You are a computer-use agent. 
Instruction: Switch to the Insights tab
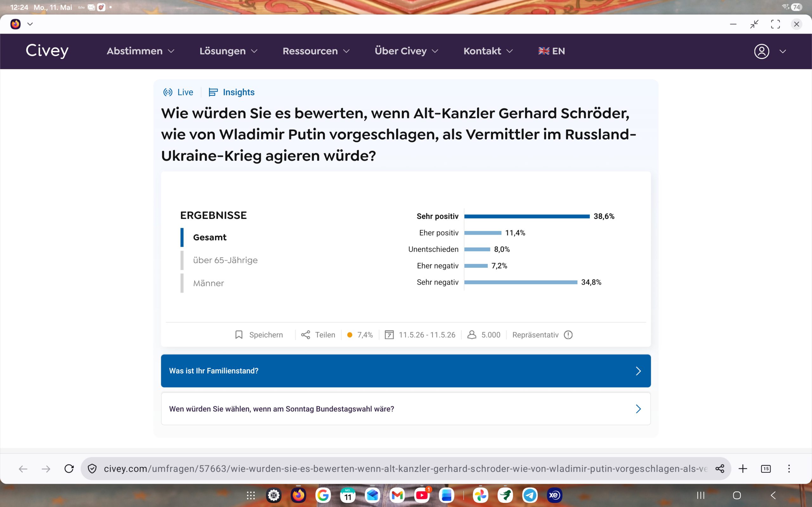click(x=232, y=92)
